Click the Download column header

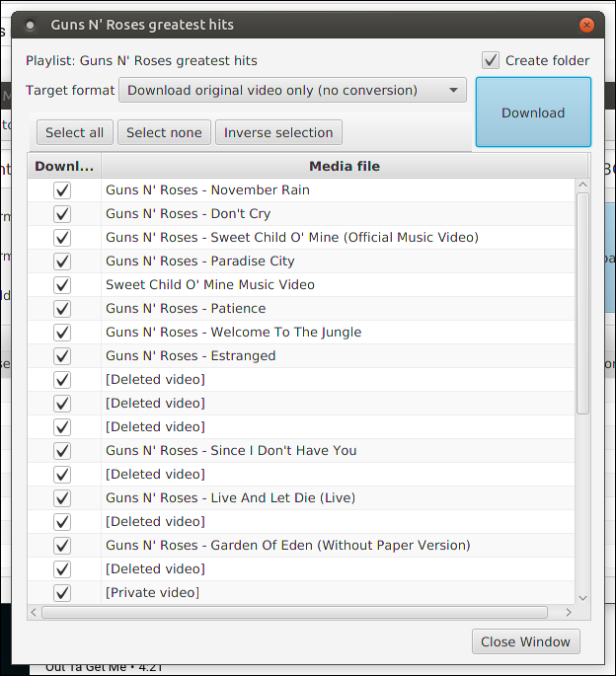tap(64, 166)
